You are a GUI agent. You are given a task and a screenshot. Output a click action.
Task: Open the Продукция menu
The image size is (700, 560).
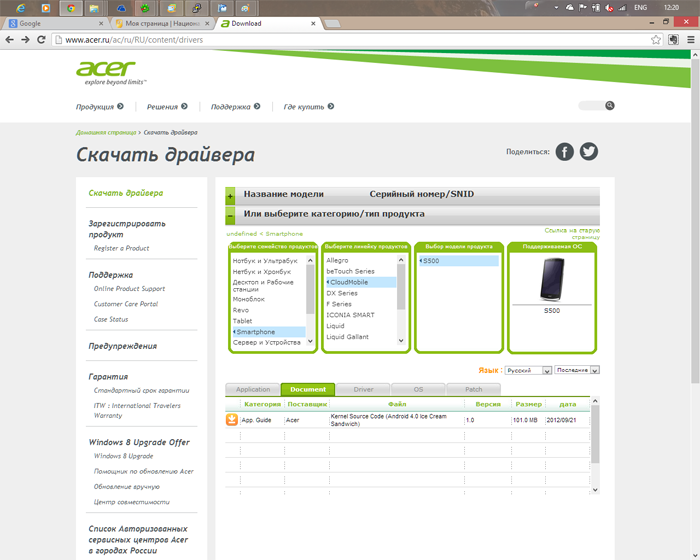100,107
